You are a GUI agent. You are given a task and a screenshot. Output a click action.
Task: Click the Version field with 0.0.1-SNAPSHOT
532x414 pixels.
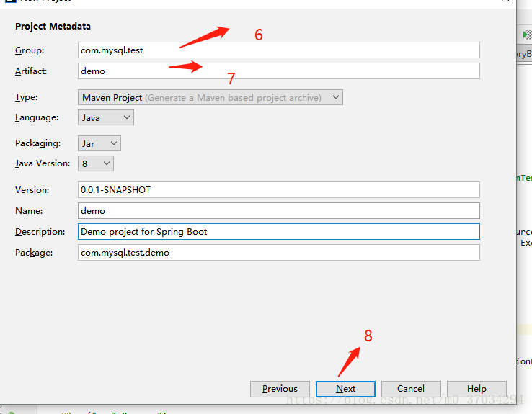pyautogui.click(x=278, y=190)
